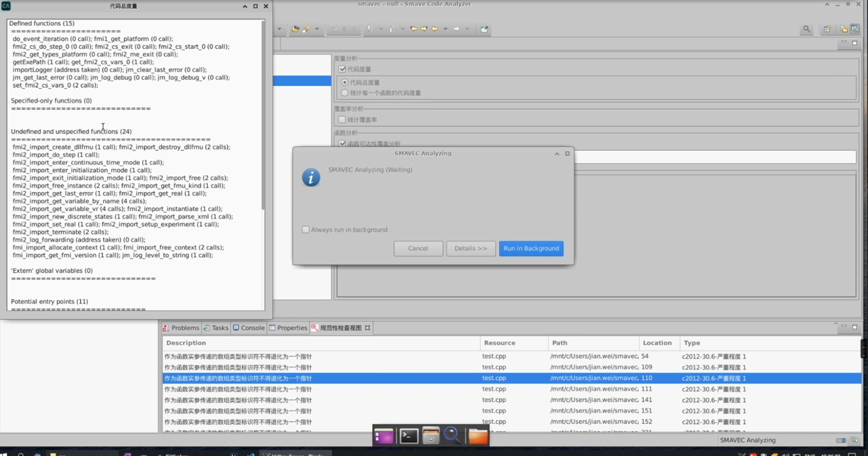Open the orange folder in the dock

(x=477, y=436)
